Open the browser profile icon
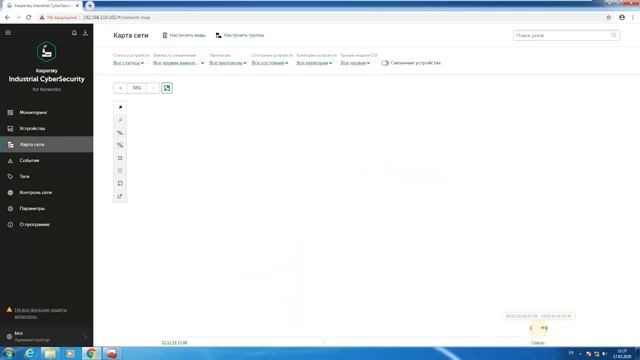Screen dimensions: 640x360 click(x=622, y=18)
